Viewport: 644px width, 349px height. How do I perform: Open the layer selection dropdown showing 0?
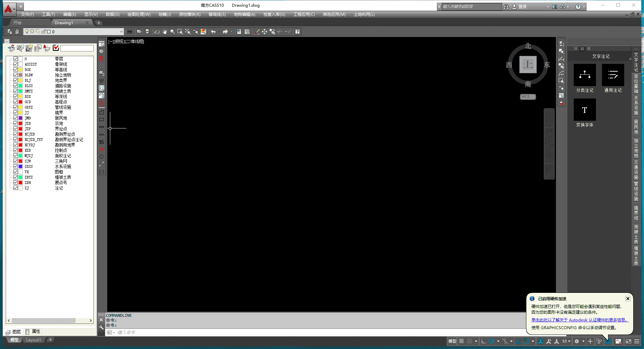pyautogui.click(x=122, y=31)
